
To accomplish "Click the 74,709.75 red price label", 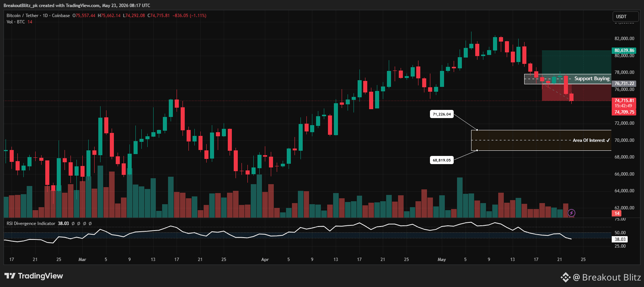I will tap(624, 112).
